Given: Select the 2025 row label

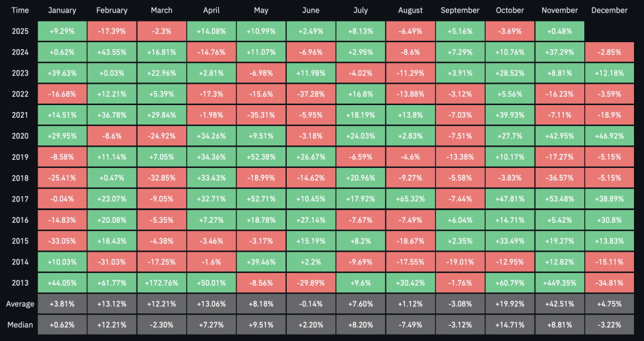Looking at the screenshot, I should point(18,31).
